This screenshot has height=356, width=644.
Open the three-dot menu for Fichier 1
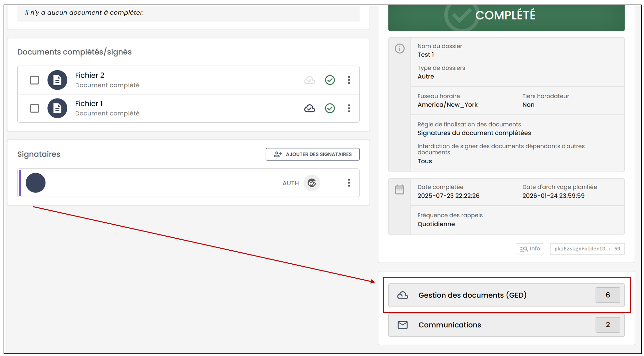click(349, 108)
